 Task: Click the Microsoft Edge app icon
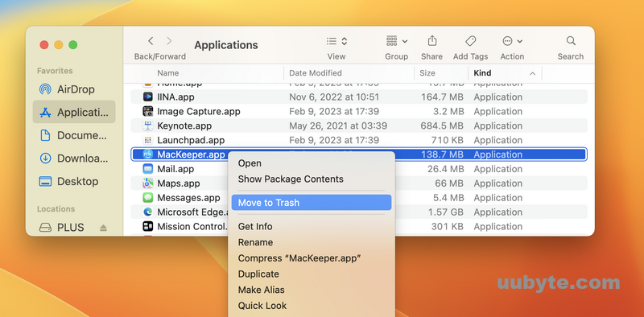[148, 212]
